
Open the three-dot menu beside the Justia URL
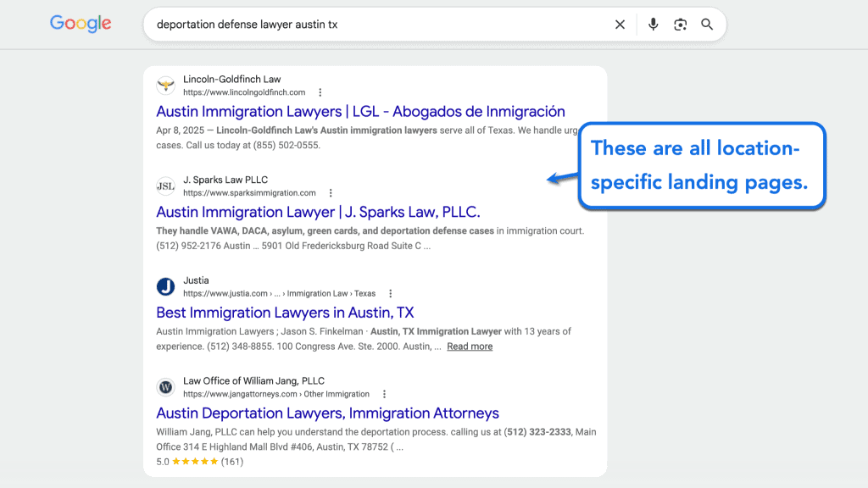[x=390, y=294]
